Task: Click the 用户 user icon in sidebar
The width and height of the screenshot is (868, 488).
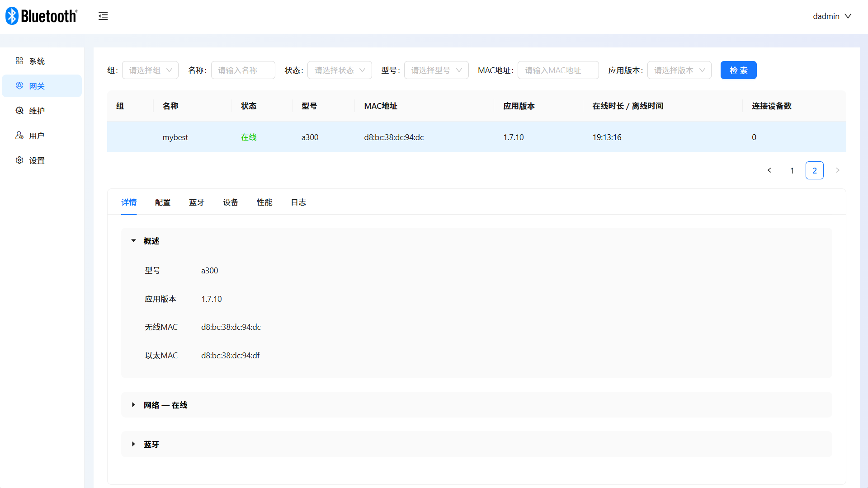Action: [19, 136]
